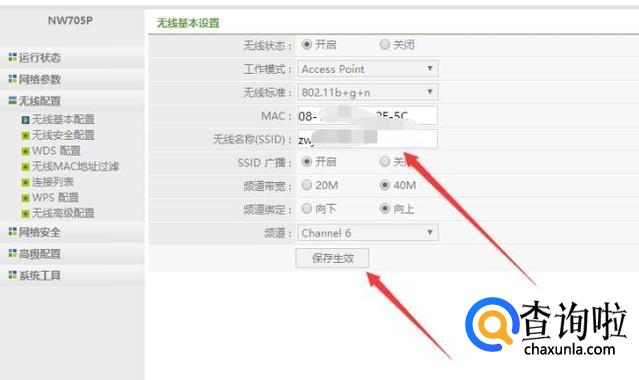
Task: Click the 高级配置 grid icon
Action: (x=13, y=253)
